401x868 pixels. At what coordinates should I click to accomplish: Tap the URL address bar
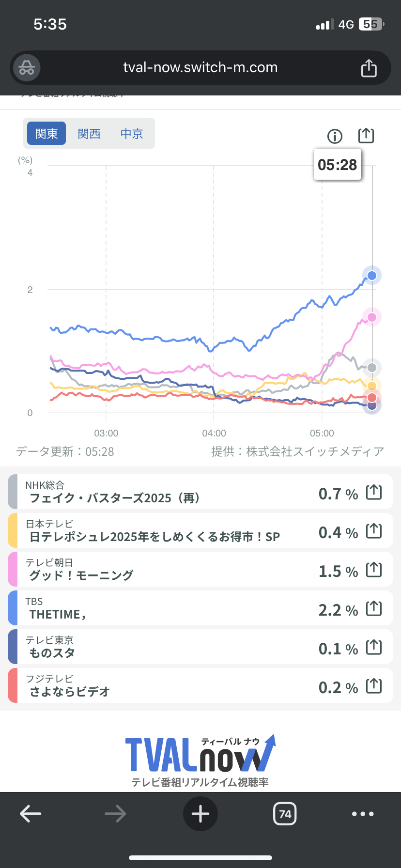click(x=200, y=67)
